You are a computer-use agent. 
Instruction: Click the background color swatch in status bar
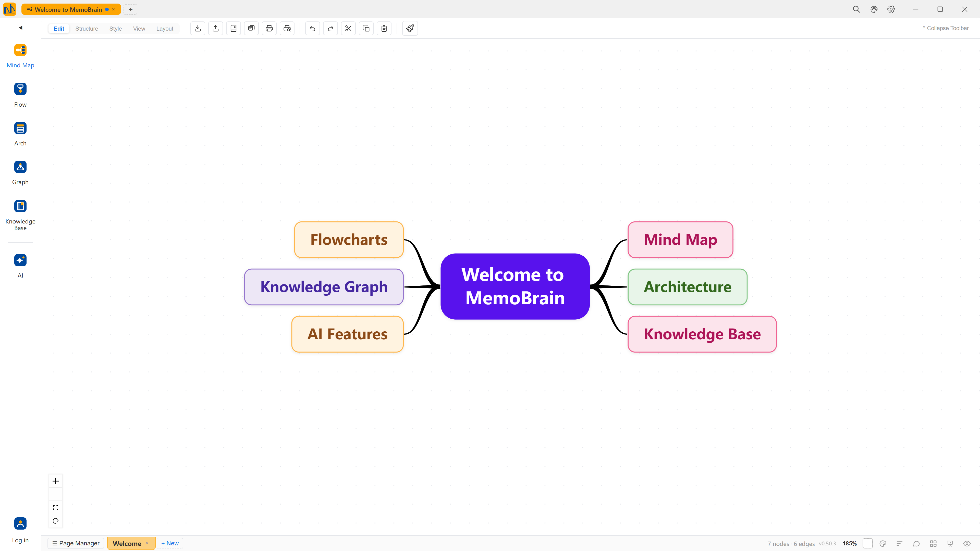868,543
